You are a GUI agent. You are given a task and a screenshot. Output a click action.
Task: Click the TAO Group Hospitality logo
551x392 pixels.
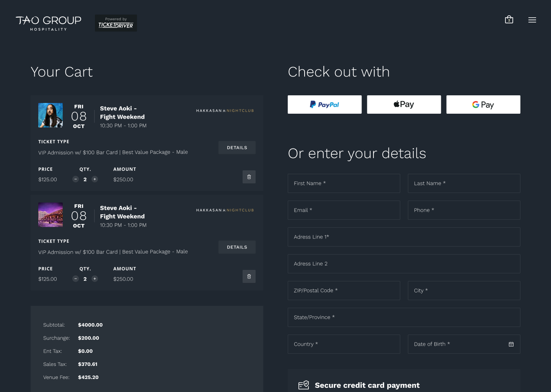pyautogui.click(x=49, y=23)
